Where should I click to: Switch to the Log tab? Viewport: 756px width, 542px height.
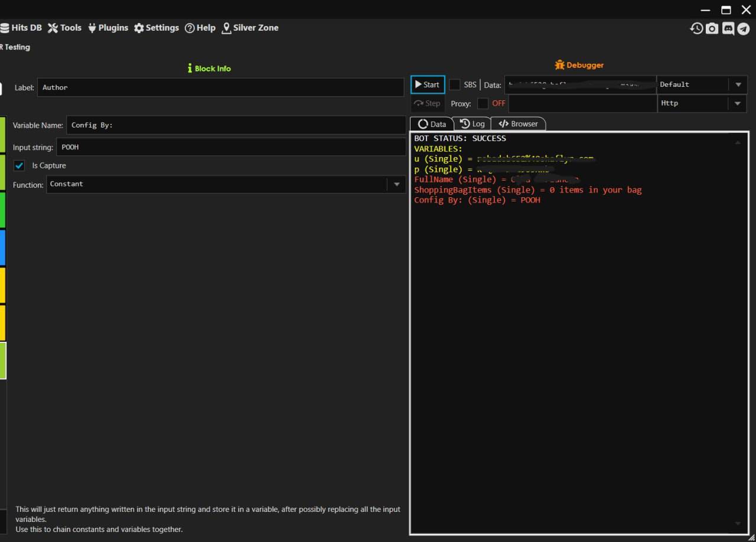point(472,124)
